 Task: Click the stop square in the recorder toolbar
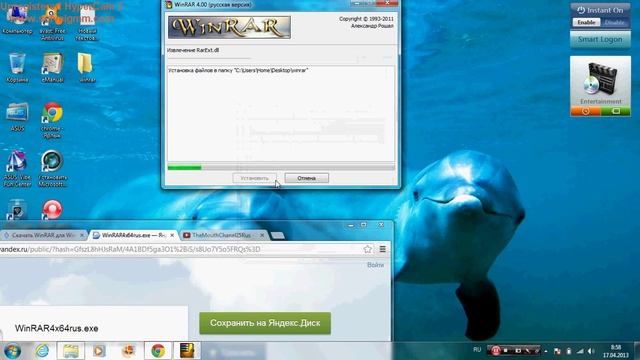click(x=506, y=351)
